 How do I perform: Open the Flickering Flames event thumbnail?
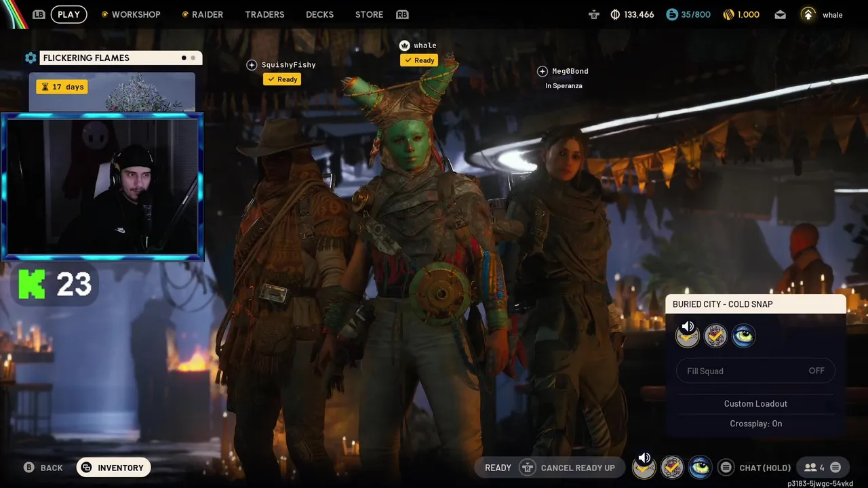click(112, 92)
